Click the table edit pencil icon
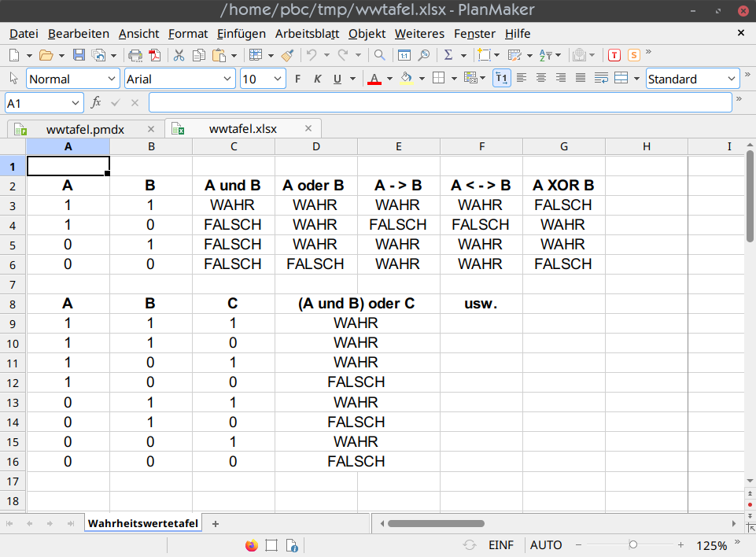Screen dimensions: 756x557 coord(515,55)
